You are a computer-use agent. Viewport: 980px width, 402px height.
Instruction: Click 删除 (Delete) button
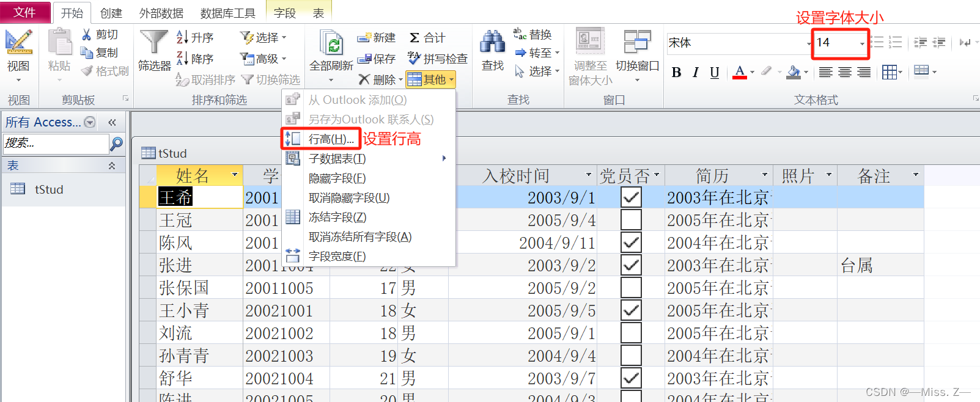[x=380, y=79]
